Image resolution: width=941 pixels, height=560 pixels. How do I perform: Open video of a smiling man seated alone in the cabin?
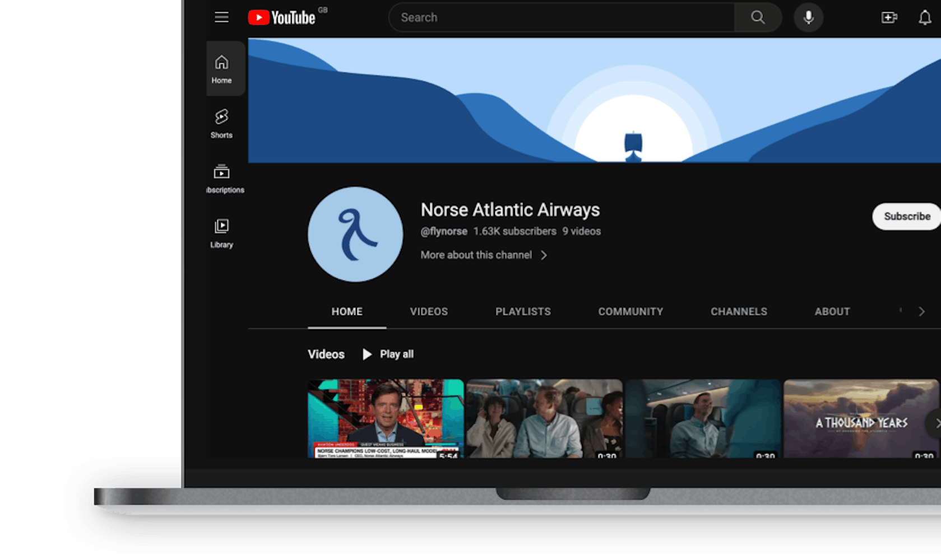703,419
